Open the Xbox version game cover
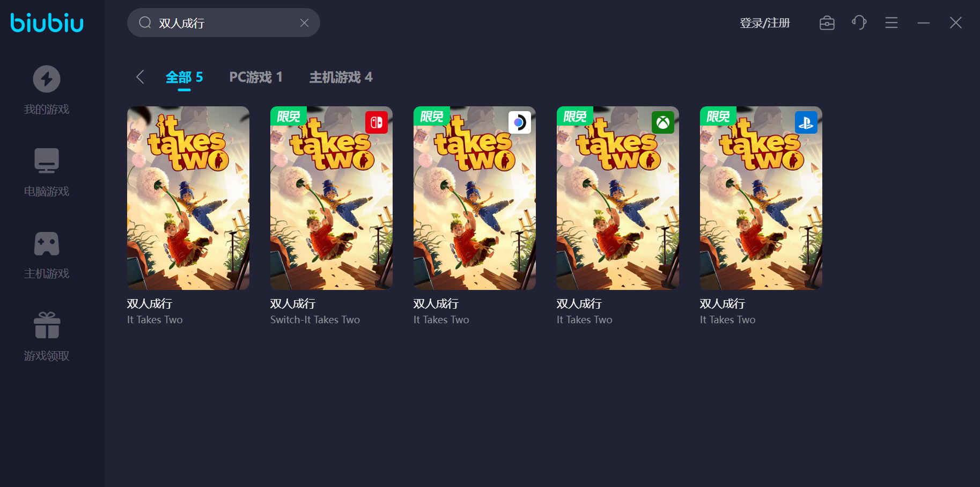 coord(618,198)
